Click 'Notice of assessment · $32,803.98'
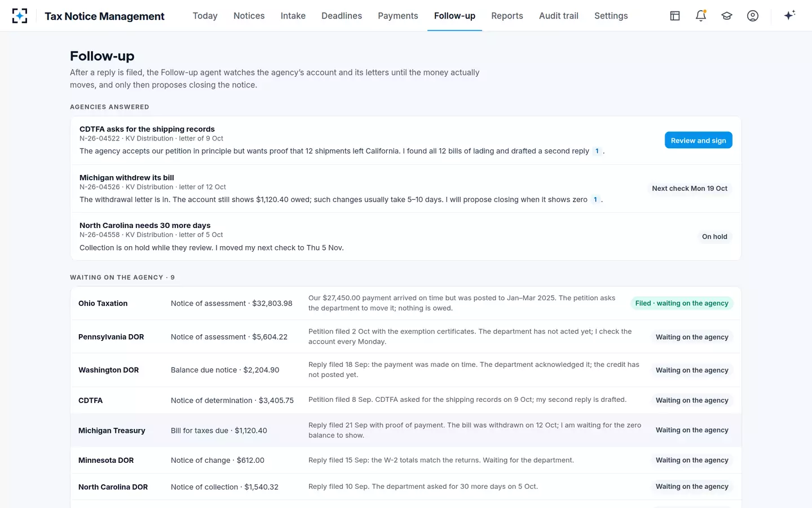 point(232,304)
